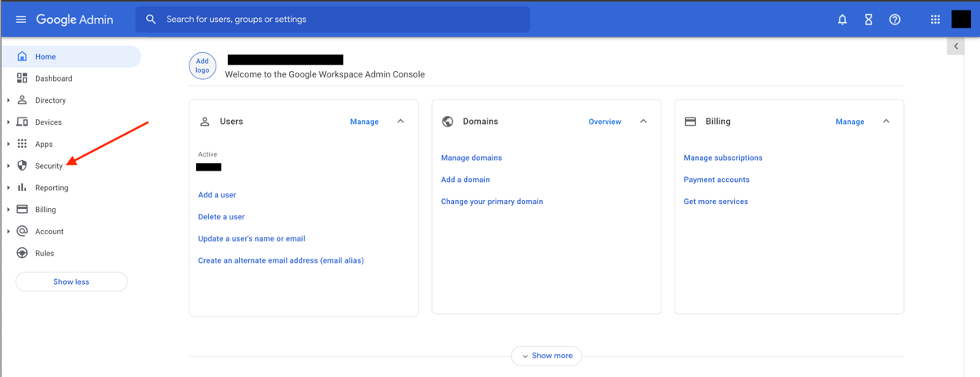
Task: Collapse the Billing card chevron
Action: 886,122
